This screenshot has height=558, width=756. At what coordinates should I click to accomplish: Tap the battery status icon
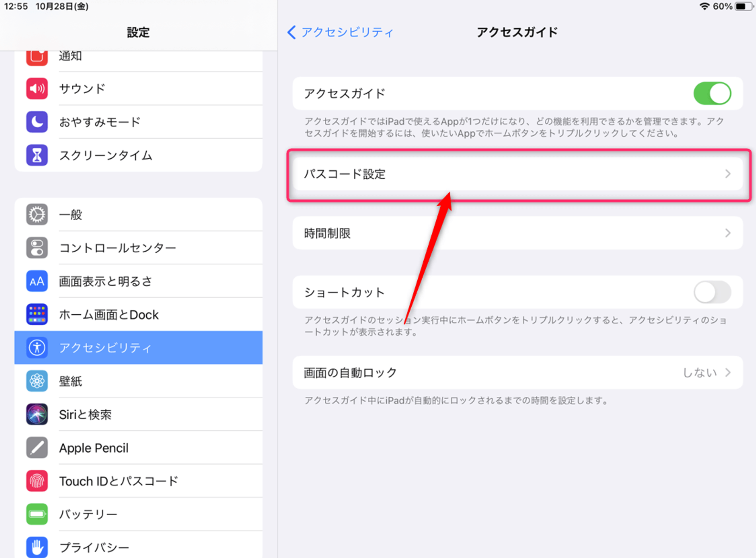pos(744,6)
